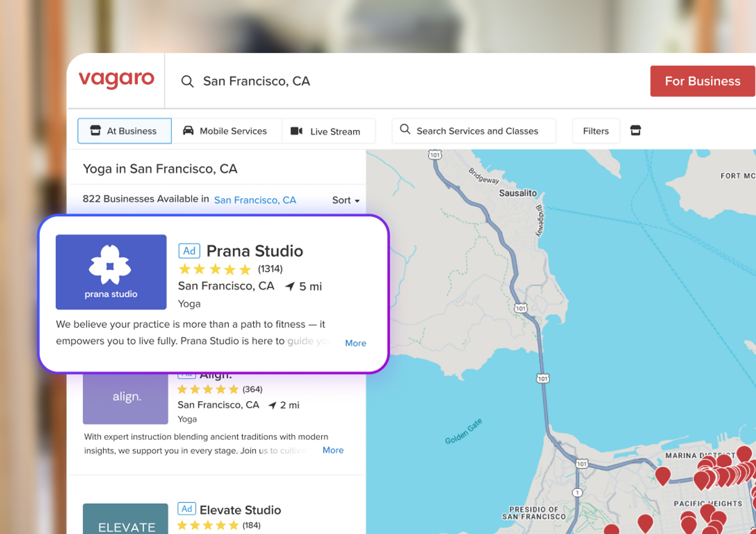Click the storefront icon next to Filters
756x534 pixels.
[x=635, y=130]
